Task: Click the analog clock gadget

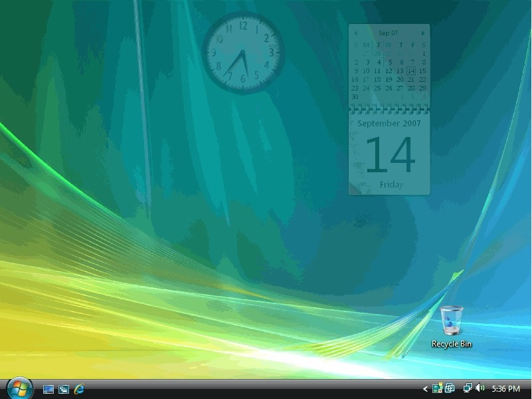Action: [243, 53]
